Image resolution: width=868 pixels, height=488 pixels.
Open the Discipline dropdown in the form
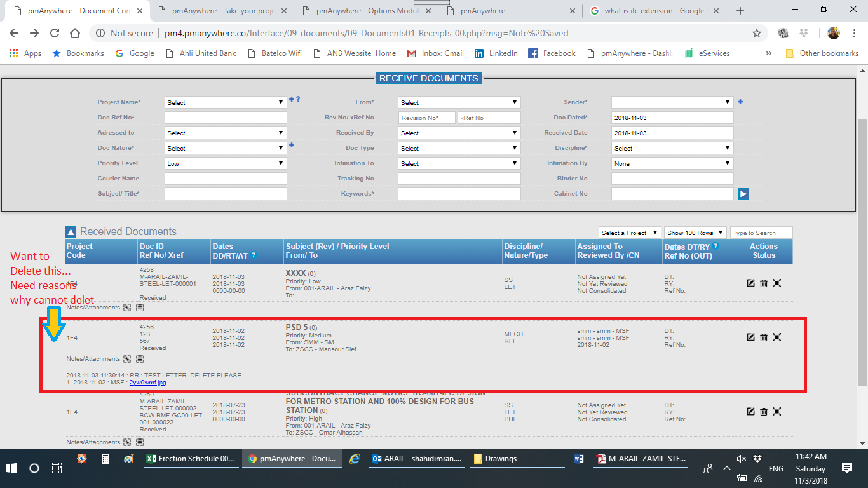click(672, 148)
